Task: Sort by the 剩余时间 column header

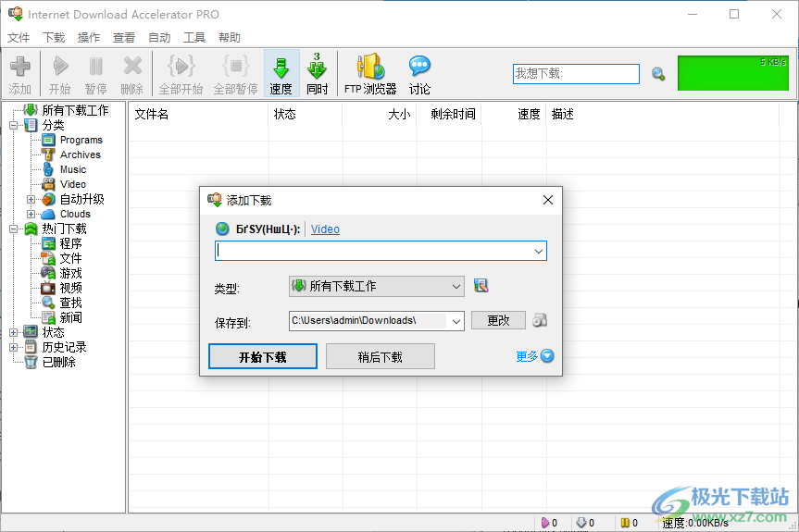Action: click(449, 114)
